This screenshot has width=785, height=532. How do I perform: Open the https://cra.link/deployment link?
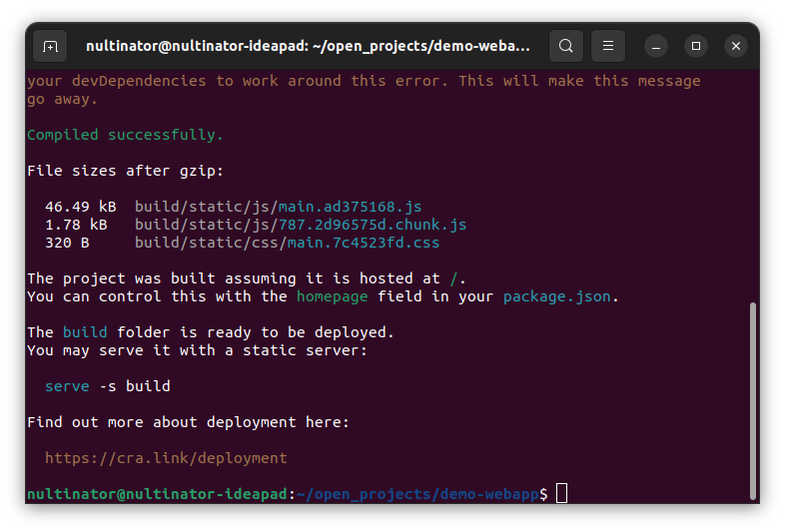[x=166, y=458]
